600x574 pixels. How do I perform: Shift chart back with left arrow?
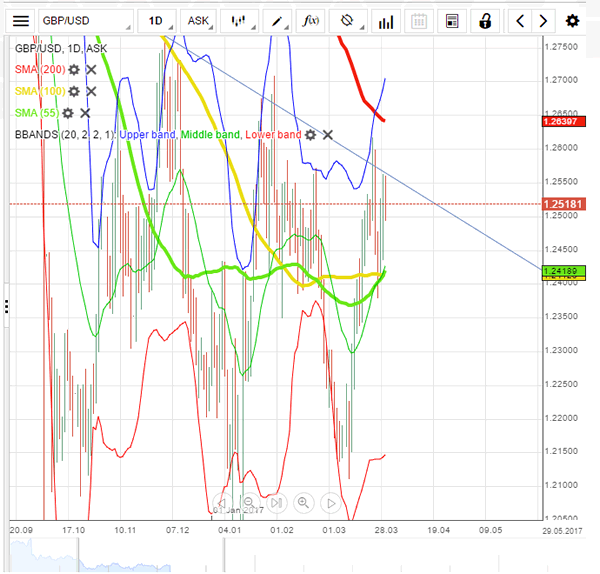(520, 21)
